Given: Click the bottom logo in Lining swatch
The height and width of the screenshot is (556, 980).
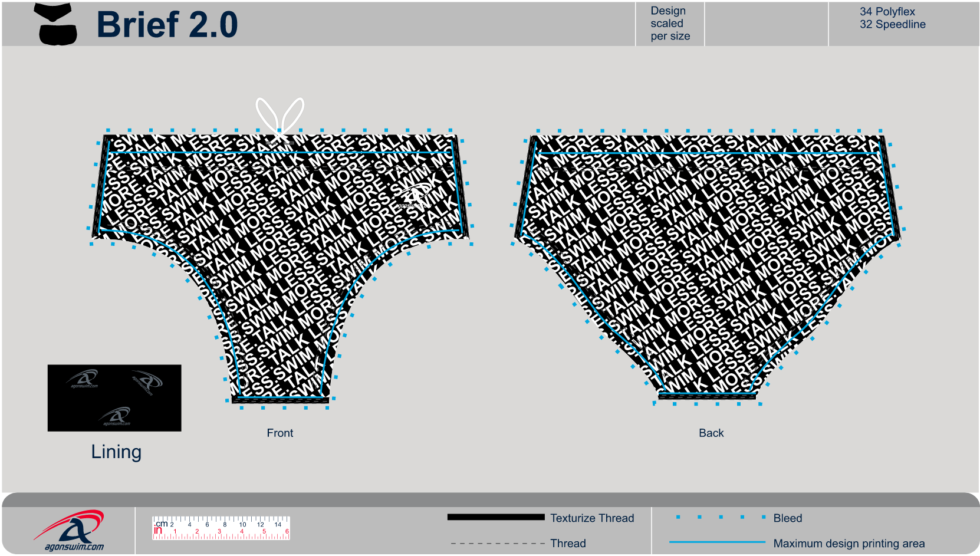Looking at the screenshot, I should (x=116, y=416).
